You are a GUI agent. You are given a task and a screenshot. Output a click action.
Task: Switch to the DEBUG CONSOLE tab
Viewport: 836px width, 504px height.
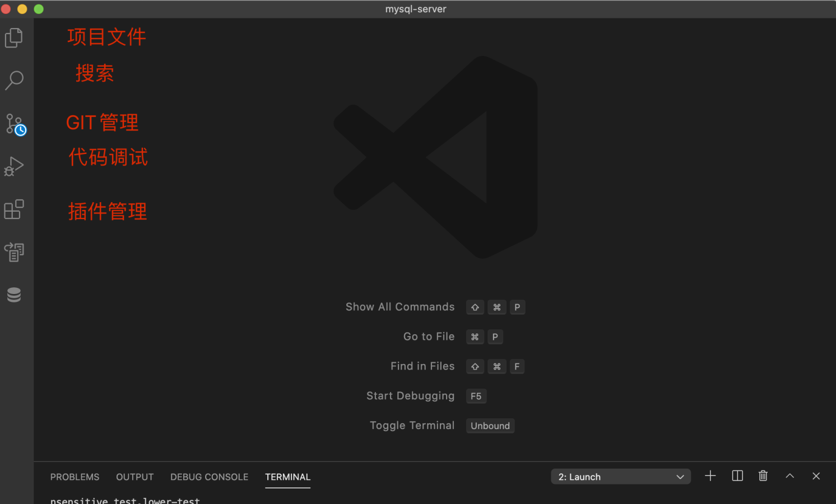coord(209,477)
